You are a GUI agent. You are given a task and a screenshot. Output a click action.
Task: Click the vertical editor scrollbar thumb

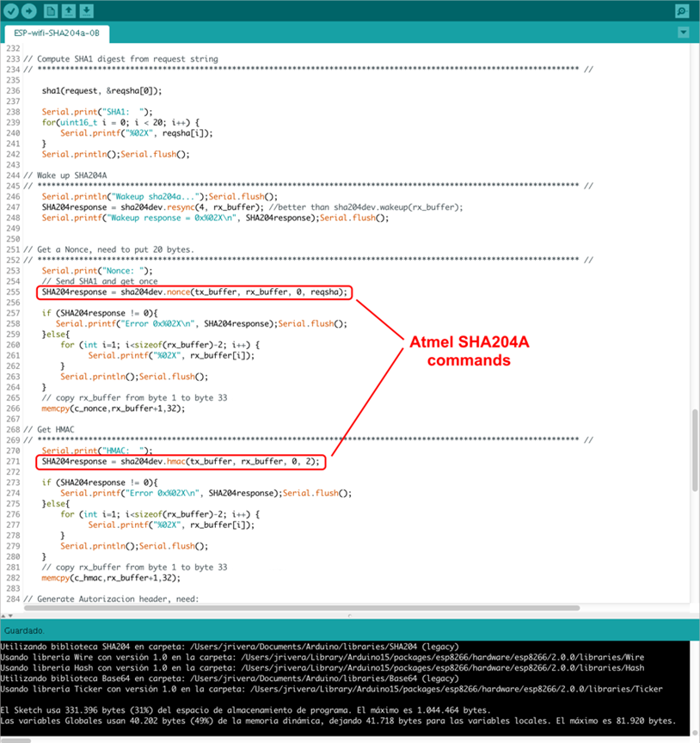click(x=695, y=450)
